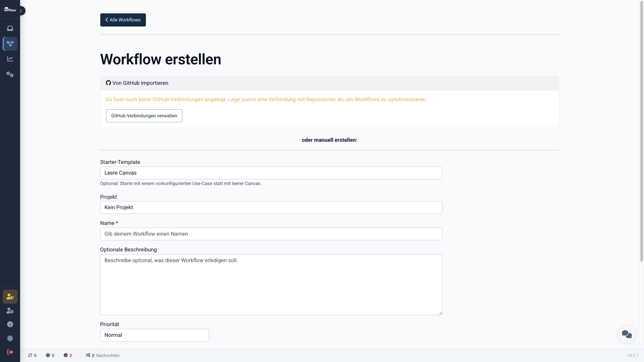Select the highlighted user-shield icon

10,297
